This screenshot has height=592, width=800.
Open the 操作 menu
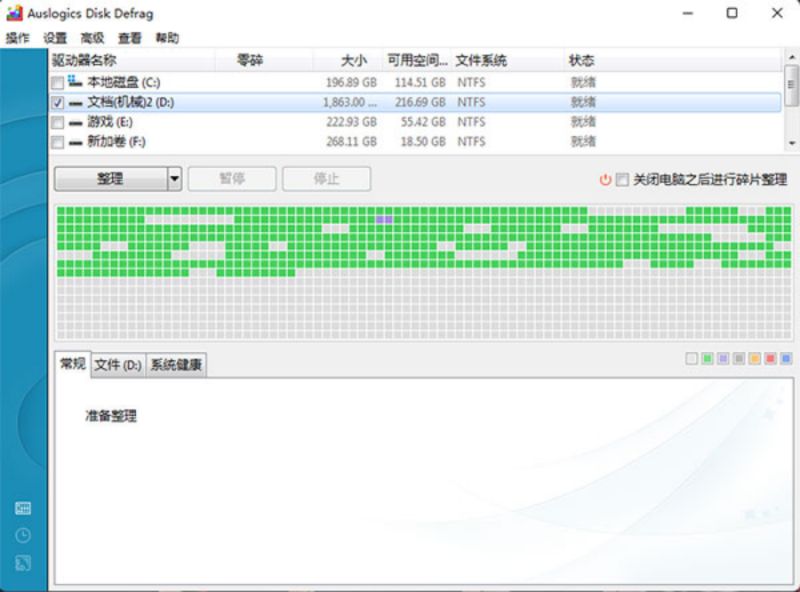pos(17,38)
